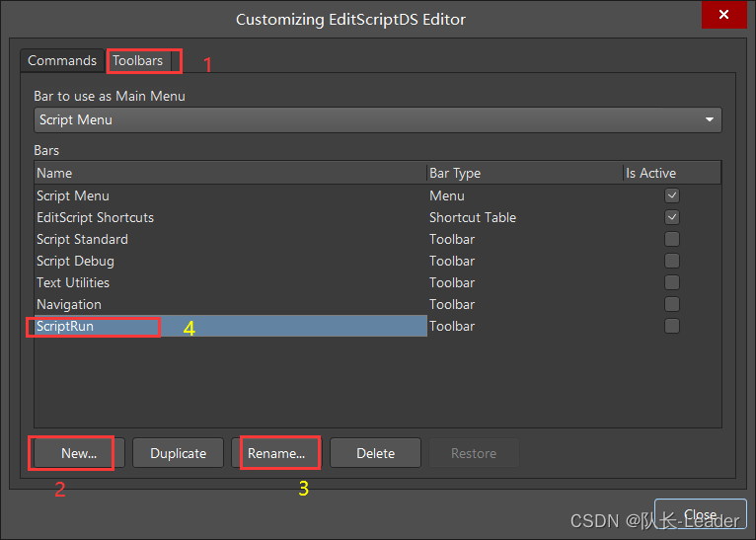This screenshot has width=756, height=540.
Task: Select the Script Menu row
Action: [x=73, y=195]
